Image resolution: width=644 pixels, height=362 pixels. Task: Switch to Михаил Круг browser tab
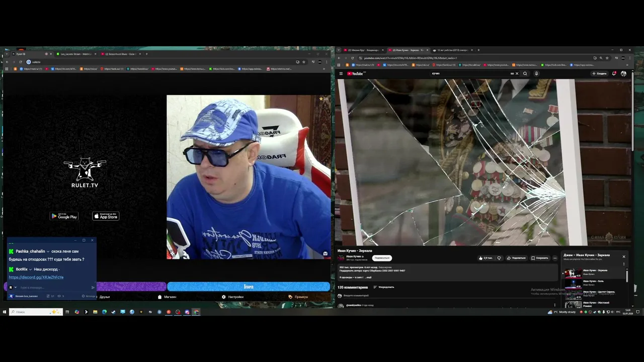364,50
